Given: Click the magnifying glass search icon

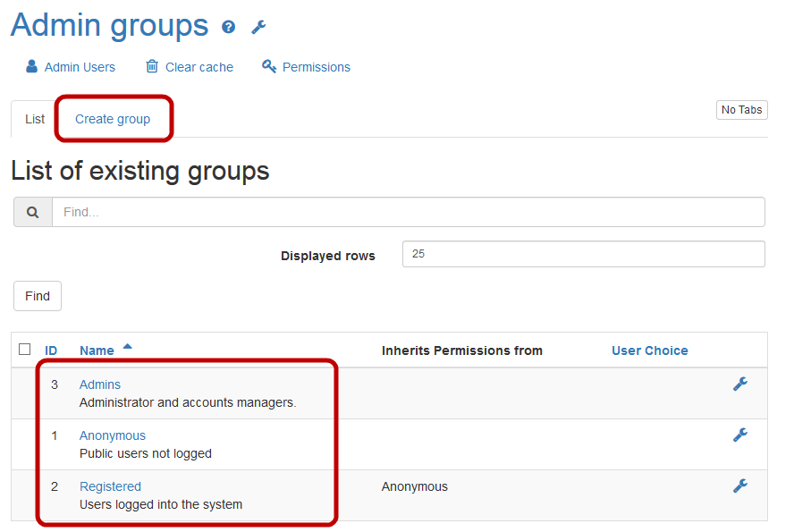Looking at the screenshot, I should [33, 212].
